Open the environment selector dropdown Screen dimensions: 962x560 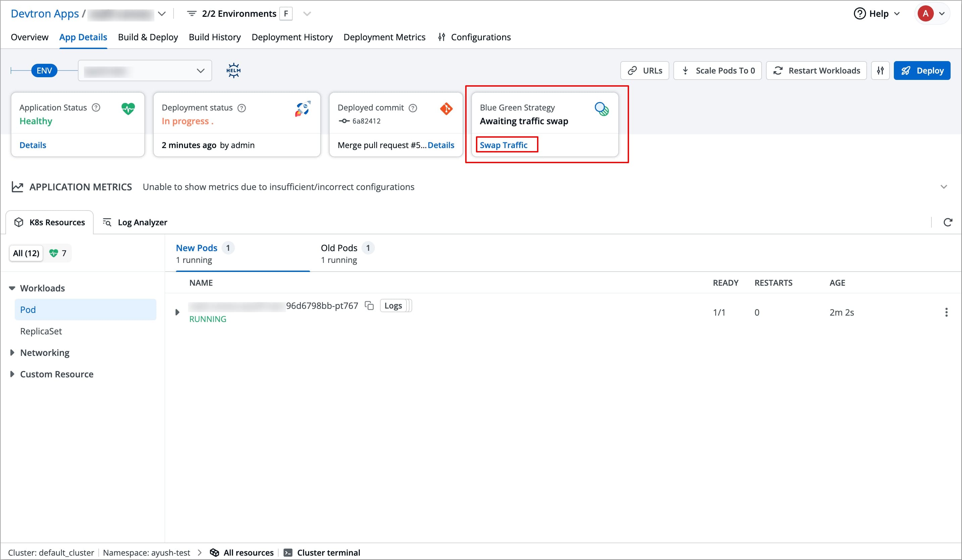(x=145, y=71)
